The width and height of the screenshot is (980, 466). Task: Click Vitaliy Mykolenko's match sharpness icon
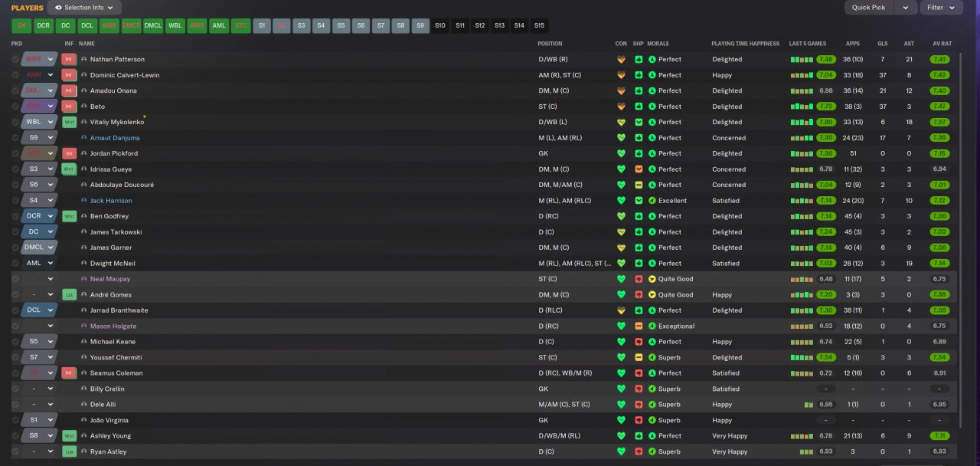(639, 122)
